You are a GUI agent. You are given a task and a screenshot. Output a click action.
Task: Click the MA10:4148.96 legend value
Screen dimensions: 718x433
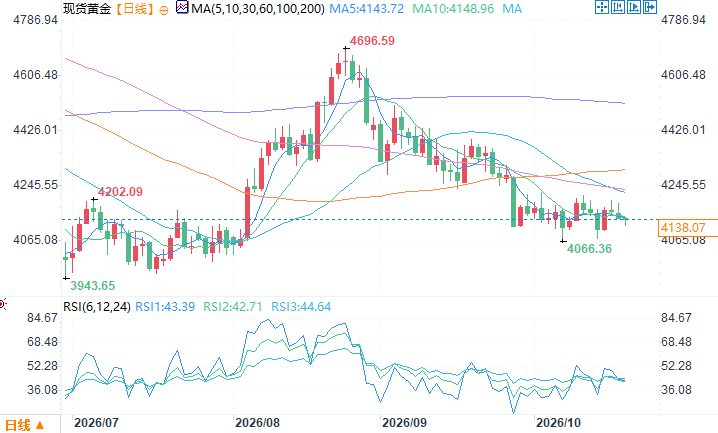(x=453, y=9)
